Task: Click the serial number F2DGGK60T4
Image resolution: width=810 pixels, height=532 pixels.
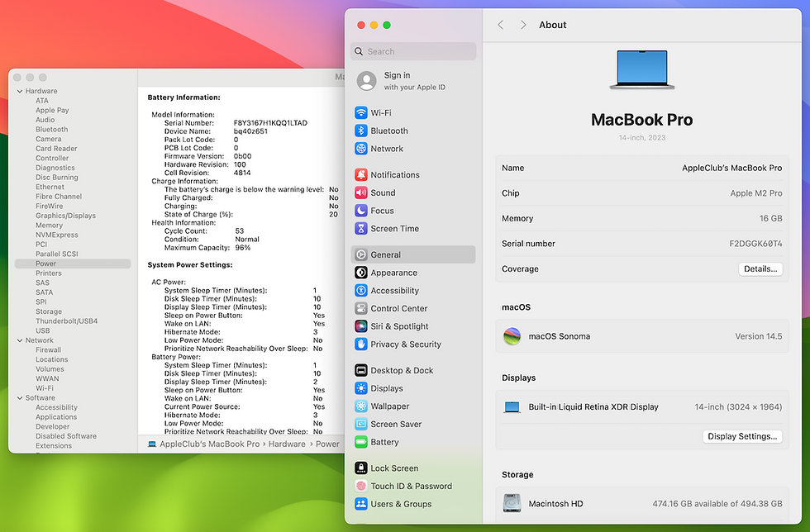Action: [x=755, y=244]
